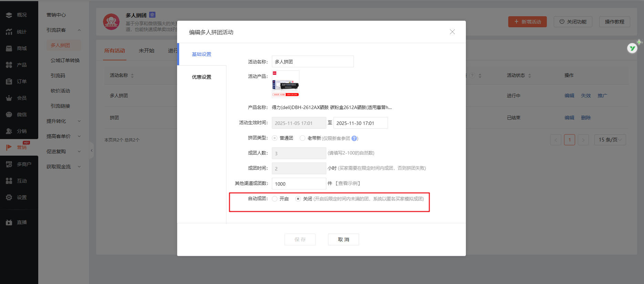Click page number 1 in pagination
This screenshot has width=644, height=284.
[570, 140]
